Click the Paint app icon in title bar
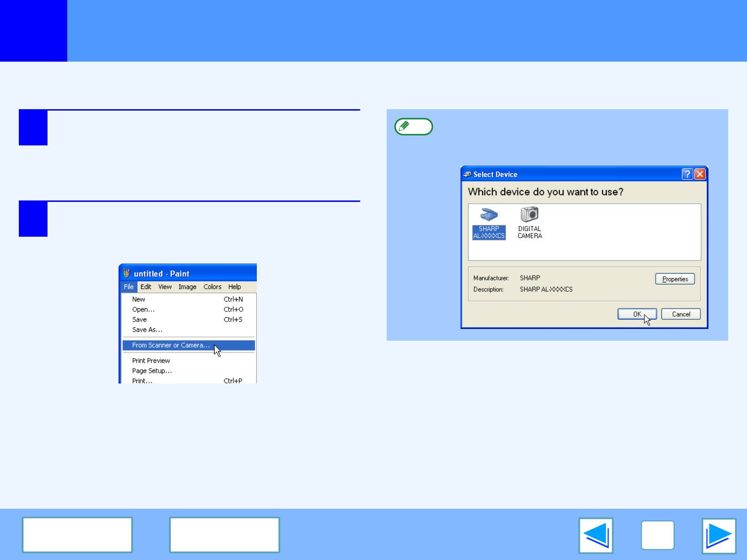The image size is (747, 560). [126, 273]
